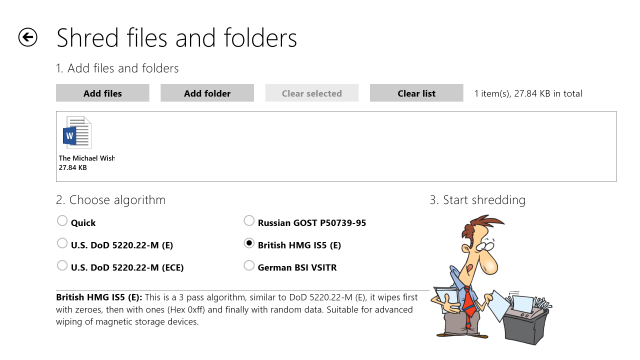Start shredding via the shredder man illustration

492,280
